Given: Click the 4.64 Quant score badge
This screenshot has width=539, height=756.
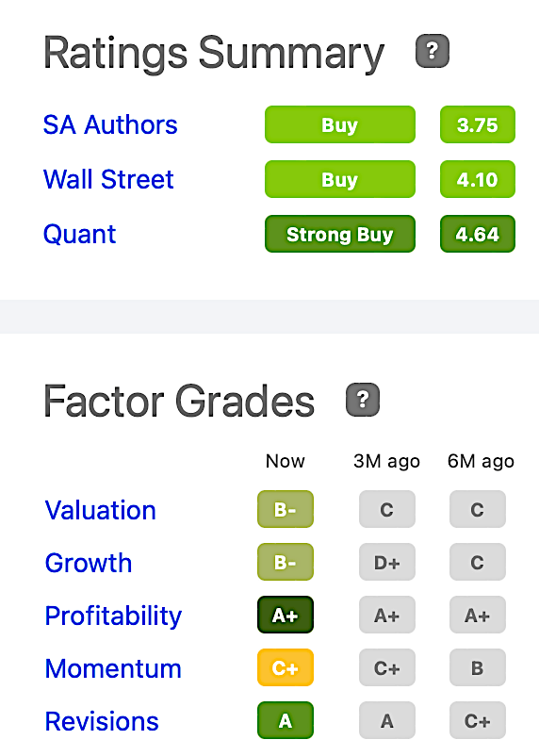Looking at the screenshot, I should click(478, 234).
